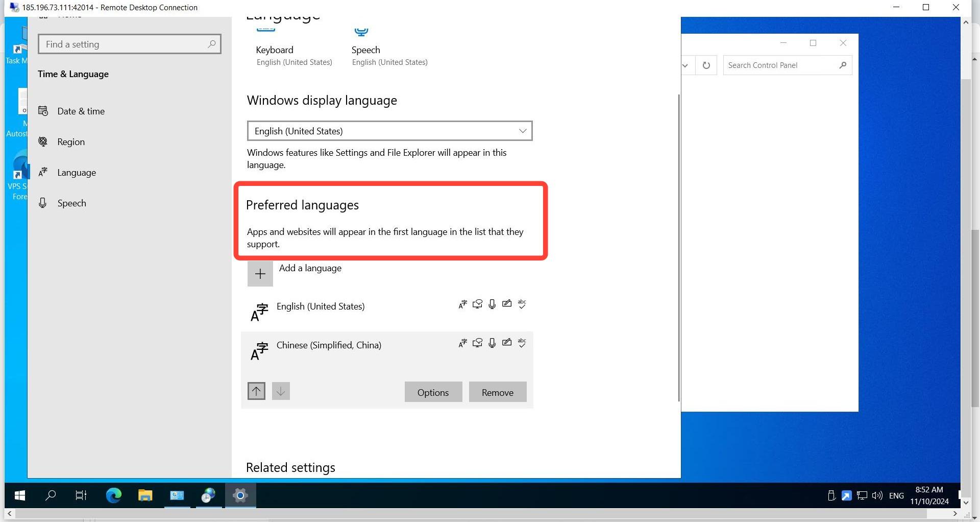Remove the Chinese (Simplified, China) language
The height and width of the screenshot is (522, 980).
[x=498, y=392]
